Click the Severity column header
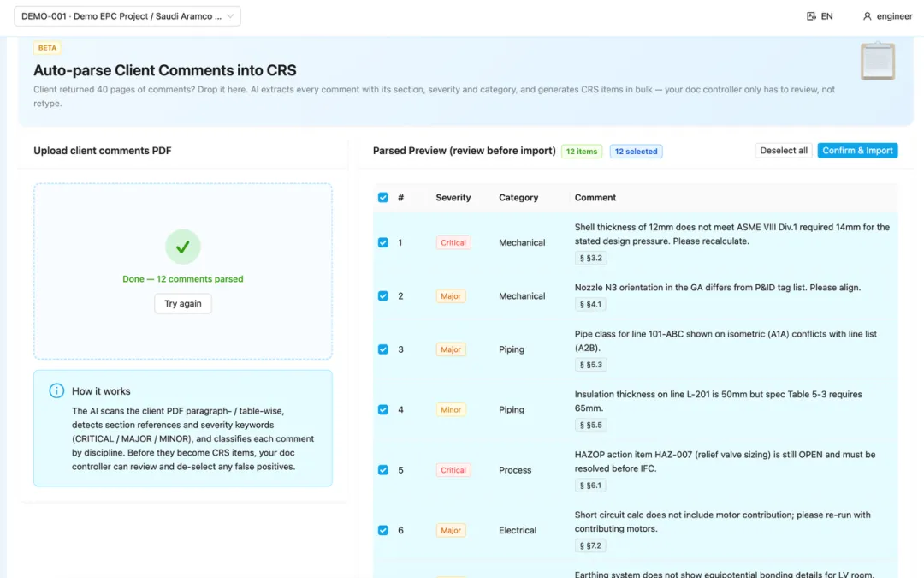Image resolution: width=924 pixels, height=578 pixels. 453,198
